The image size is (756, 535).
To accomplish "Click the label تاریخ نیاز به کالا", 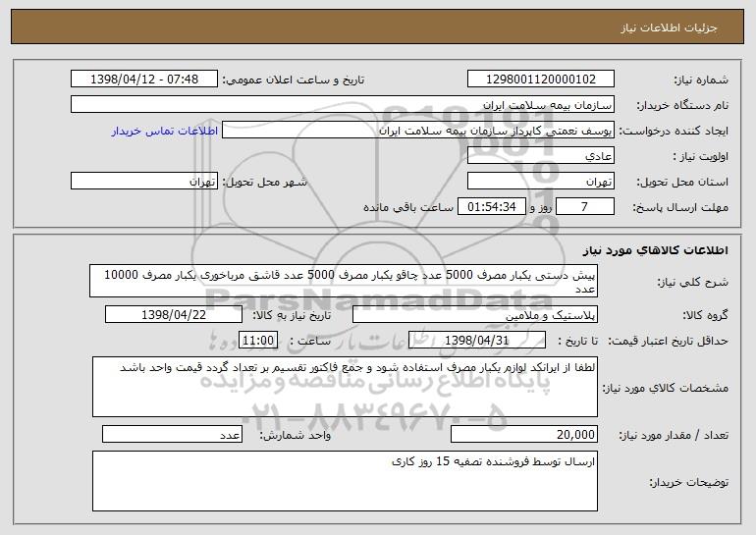I will tap(292, 316).
